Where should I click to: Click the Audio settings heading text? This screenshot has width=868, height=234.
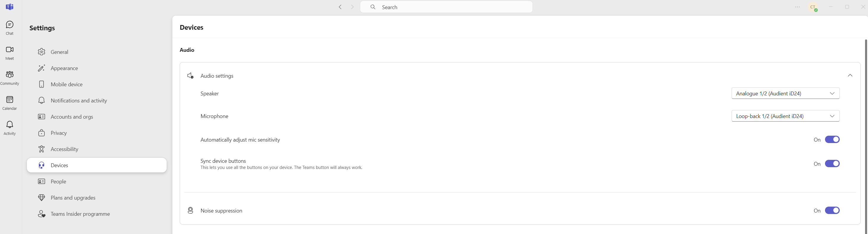[x=217, y=76]
